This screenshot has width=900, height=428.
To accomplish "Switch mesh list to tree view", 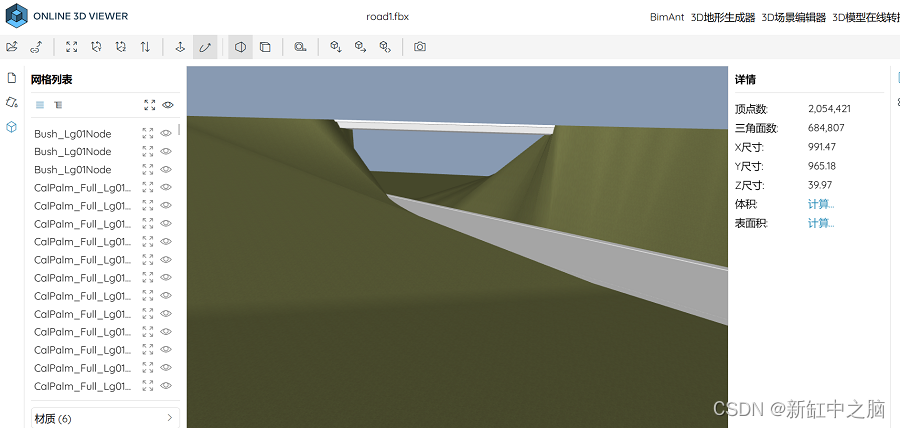I will pyautogui.click(x=58, y=105).
